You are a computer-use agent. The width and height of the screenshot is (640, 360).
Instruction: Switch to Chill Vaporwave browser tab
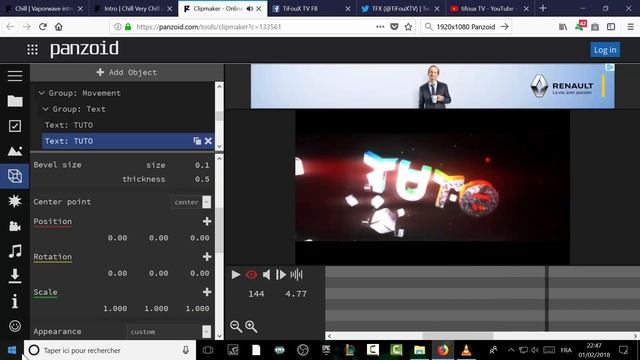tap(44, 9)
